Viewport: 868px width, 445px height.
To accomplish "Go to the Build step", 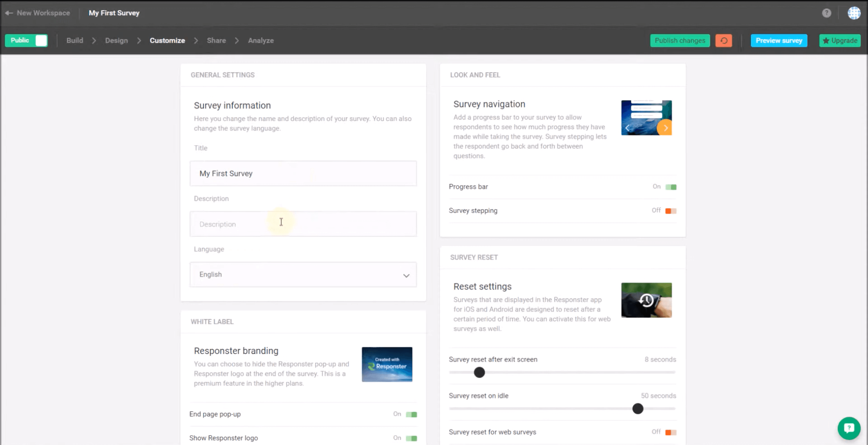I will click(74, 40).
